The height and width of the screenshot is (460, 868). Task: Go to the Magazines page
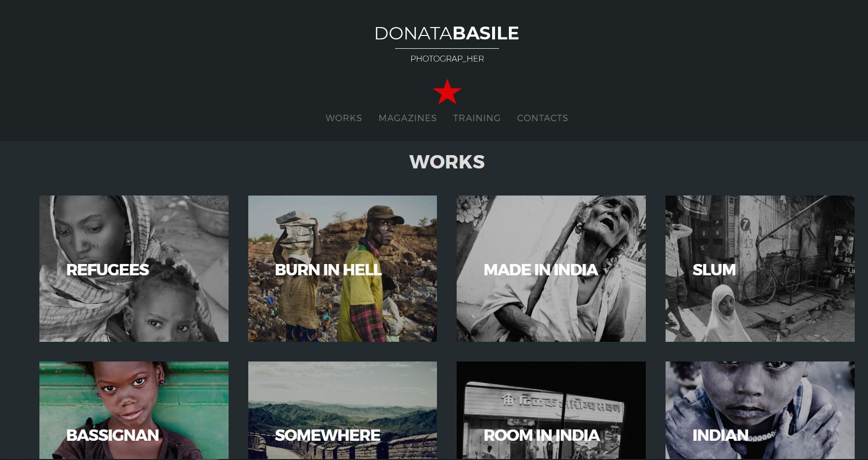407,118
